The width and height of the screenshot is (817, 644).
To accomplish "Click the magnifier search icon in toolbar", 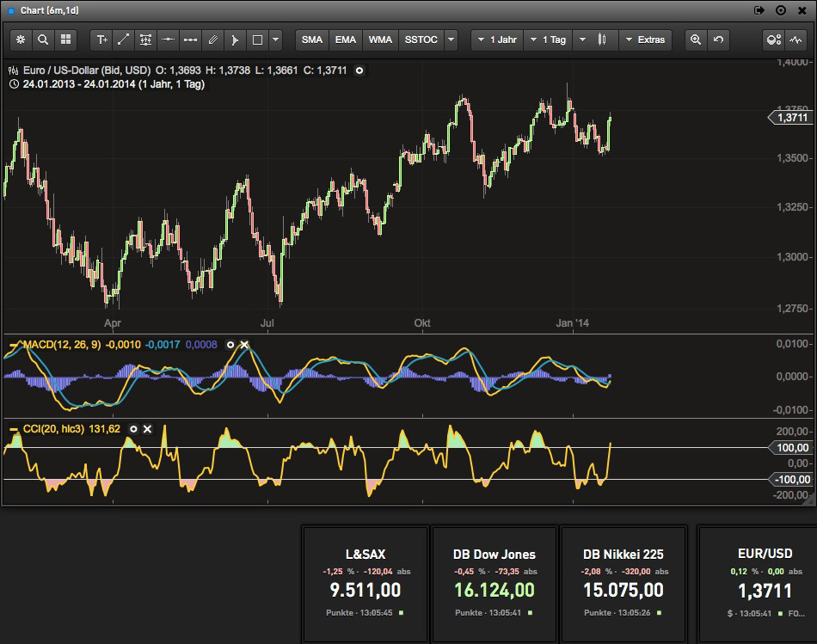I will [x=43, y=40].
